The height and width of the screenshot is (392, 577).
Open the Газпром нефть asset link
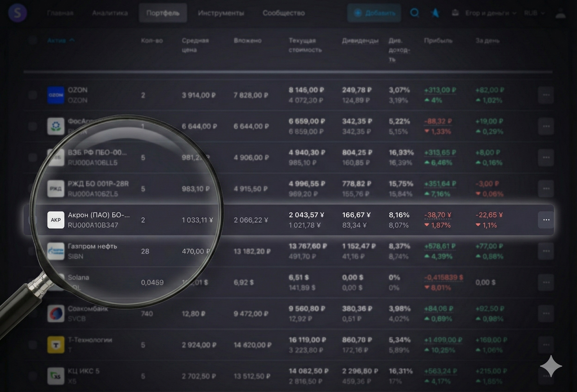tap(92, 246)
